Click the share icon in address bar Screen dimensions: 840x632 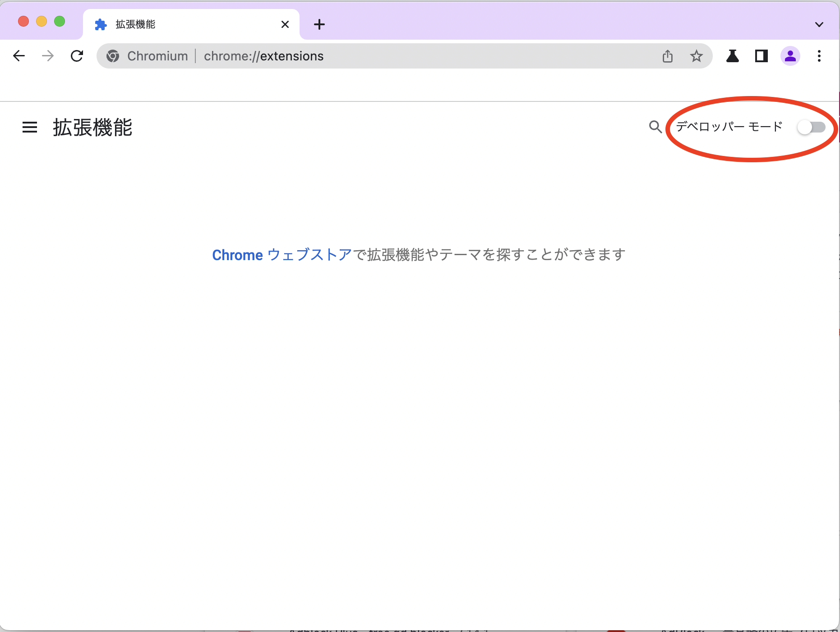coord(668,56)
